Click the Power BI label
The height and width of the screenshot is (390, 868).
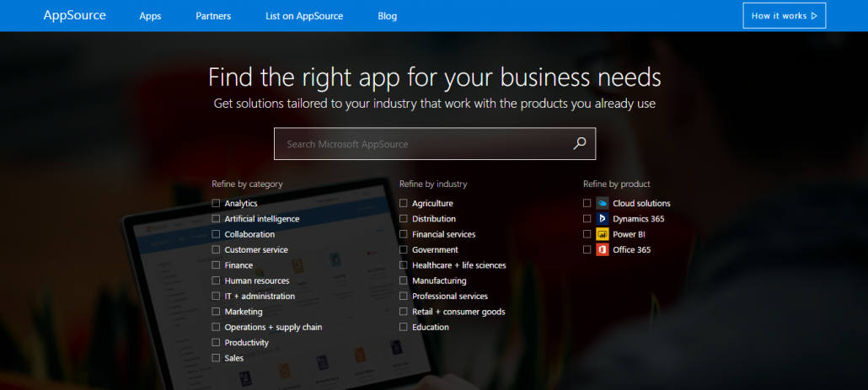click(629, 234)
